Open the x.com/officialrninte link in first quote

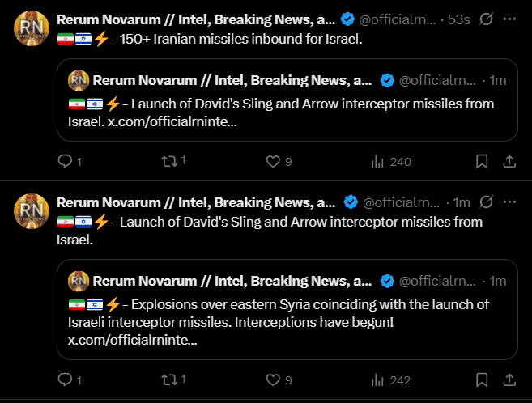(172, 121)
